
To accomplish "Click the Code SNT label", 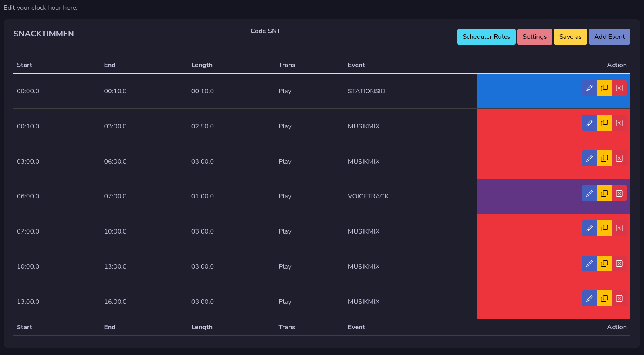I will coord(266,31).
